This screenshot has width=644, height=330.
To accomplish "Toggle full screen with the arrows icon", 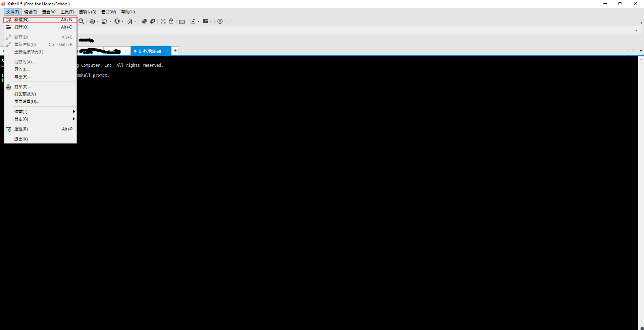I will pos(163,21).
